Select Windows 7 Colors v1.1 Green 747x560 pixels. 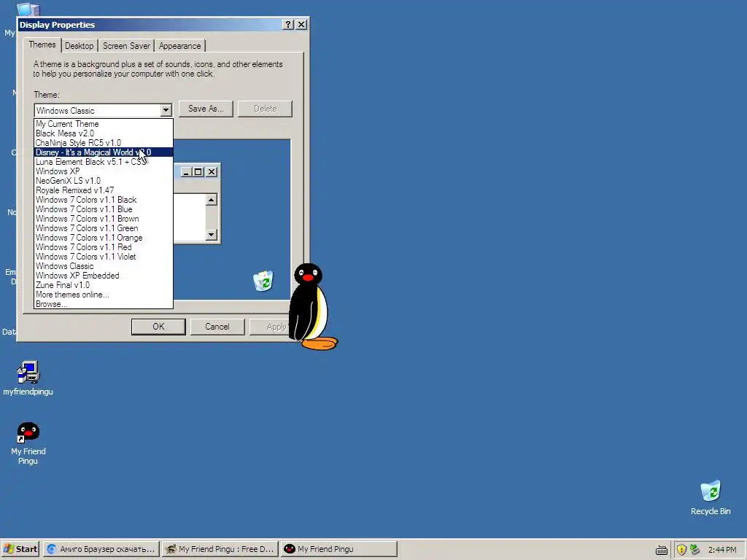pyautogui.click(x=104, y=228)
